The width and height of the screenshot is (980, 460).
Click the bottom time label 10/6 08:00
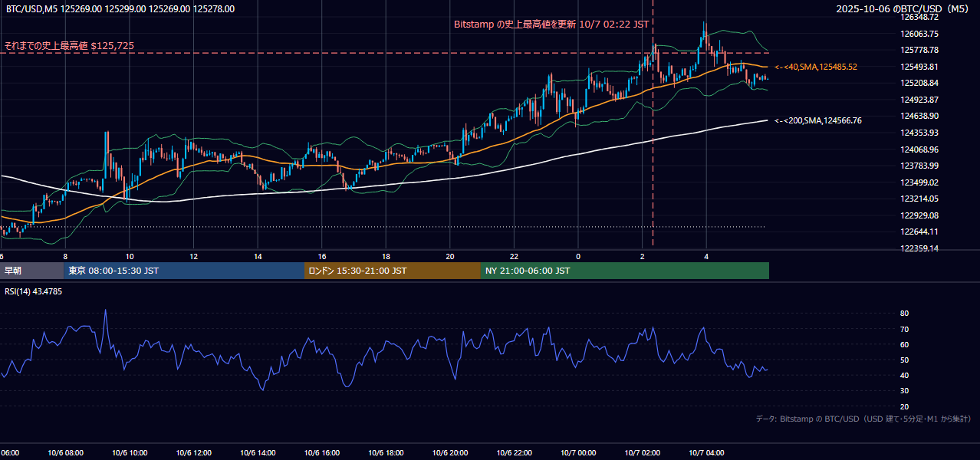point(65,452)
